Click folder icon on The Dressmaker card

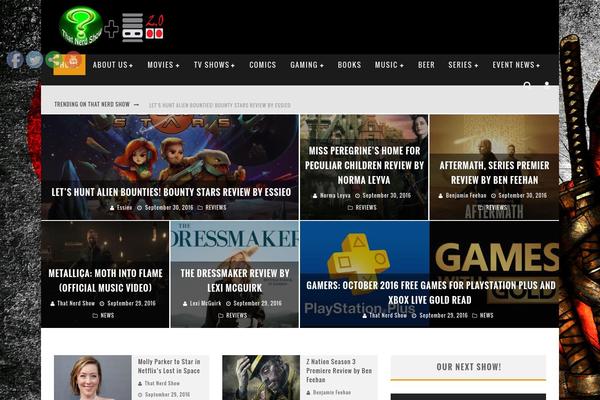pyautogui.click(x=221, y=316)
